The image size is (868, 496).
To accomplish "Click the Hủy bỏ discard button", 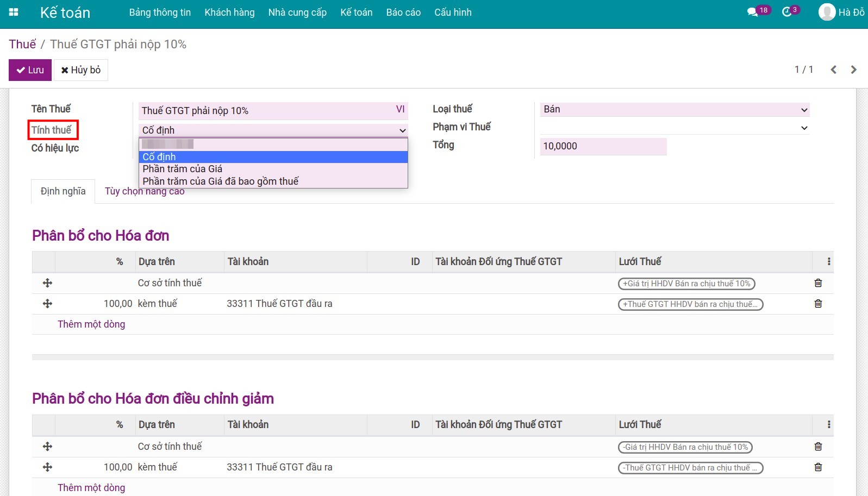I will pos(81,70).
